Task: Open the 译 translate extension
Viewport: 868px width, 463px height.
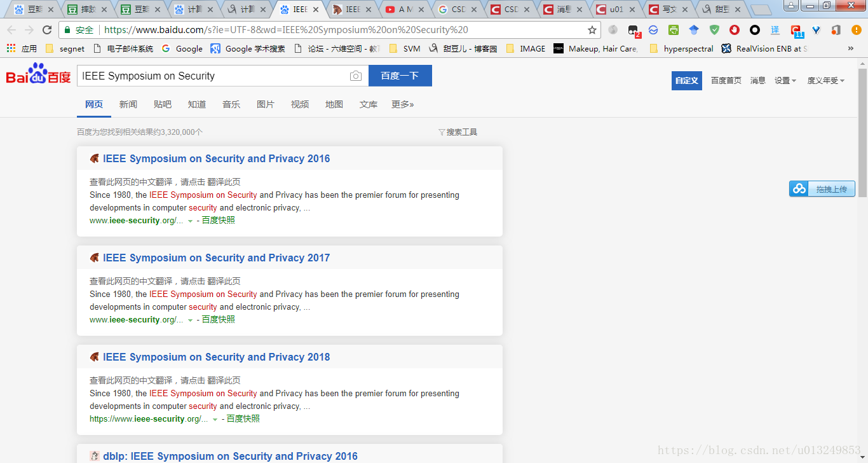Action: pyautogui.click(x=775, y=30)
